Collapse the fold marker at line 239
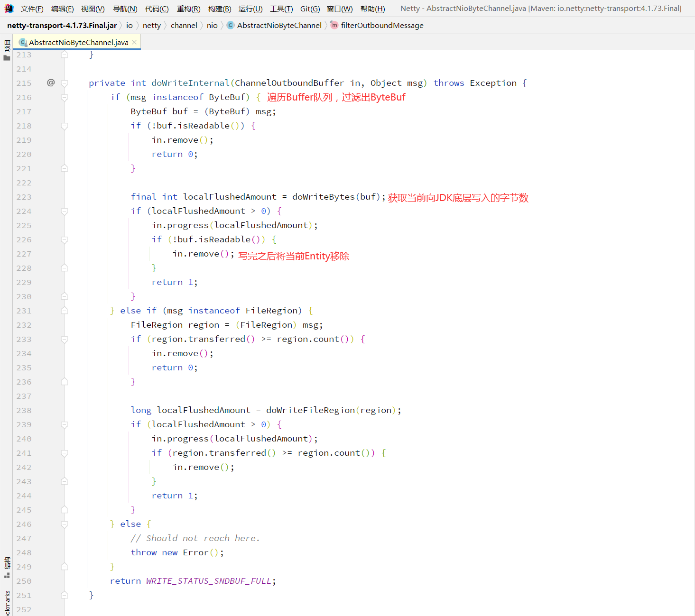The image size is (695, 616). pyautogui.click(x=65, y=425)
